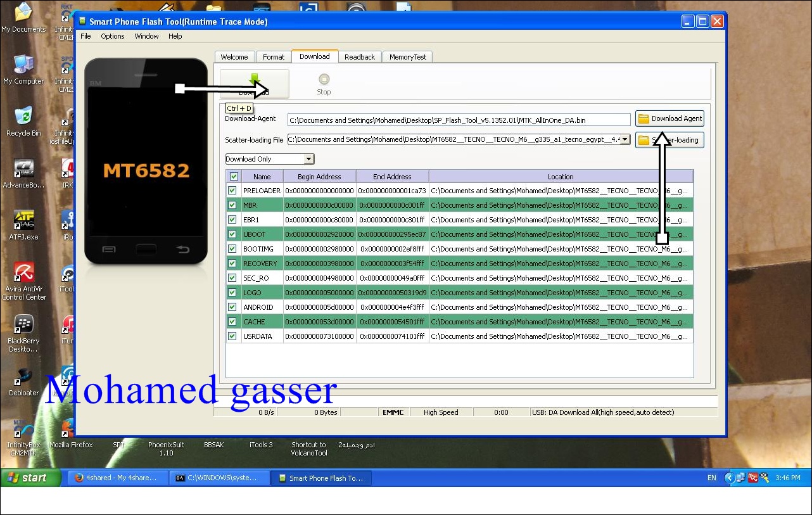Select the ANDROID row name cell
Image resolution: width=812 pixels, height=515 pixels.
point(262,307)
